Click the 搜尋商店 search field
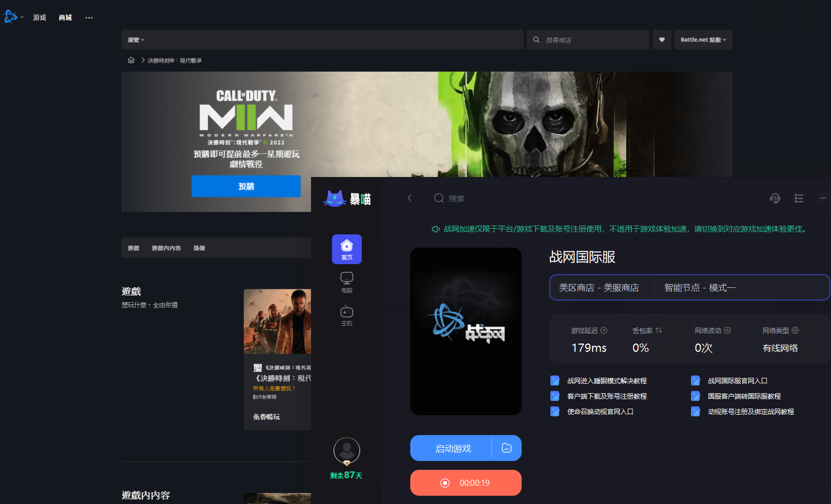 [x=588, y=40]
